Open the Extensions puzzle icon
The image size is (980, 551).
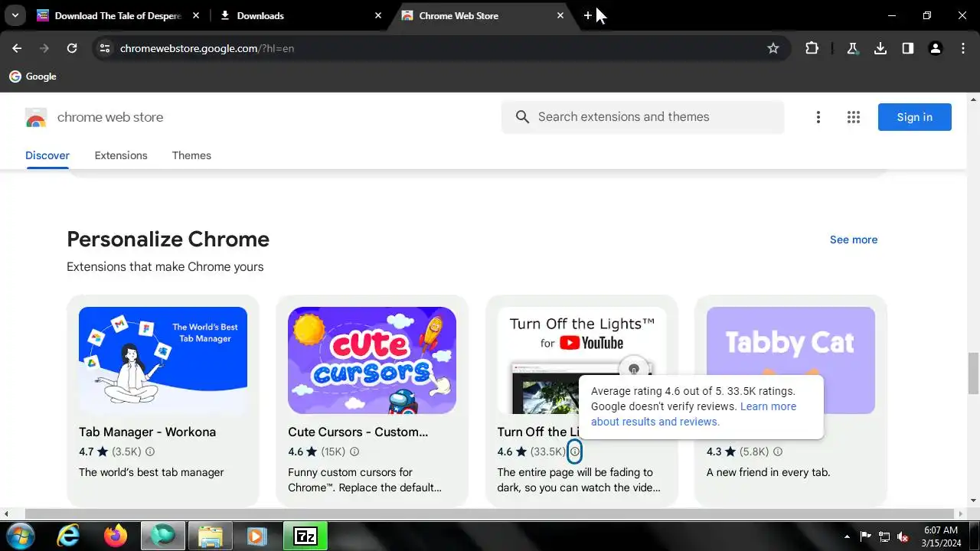812,48
